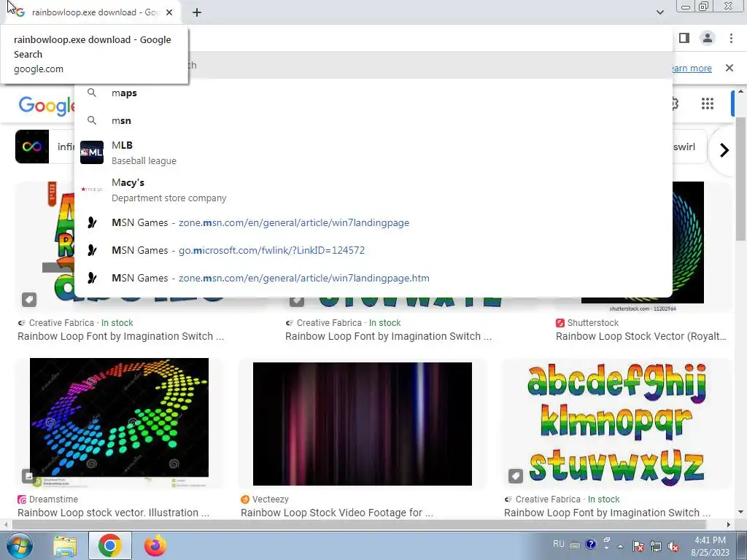Screen dimensions: 747x560
Task: Open the Google apps grid
Action: (708, 104)
